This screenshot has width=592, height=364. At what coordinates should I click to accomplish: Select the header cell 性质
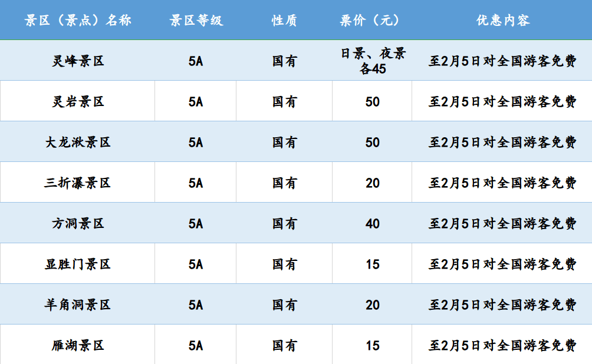pyautogui.click(x=284, y=20)
